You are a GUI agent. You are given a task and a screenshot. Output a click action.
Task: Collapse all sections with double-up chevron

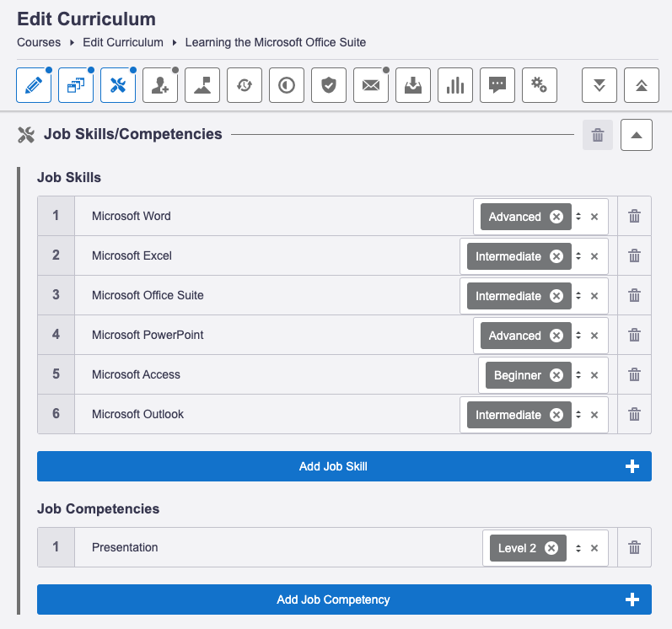[642, 85]
